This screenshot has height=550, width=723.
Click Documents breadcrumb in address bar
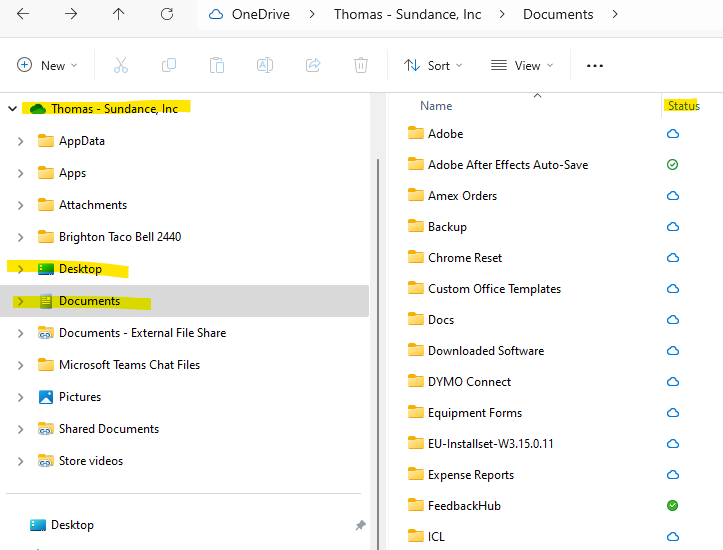point(558,14)
